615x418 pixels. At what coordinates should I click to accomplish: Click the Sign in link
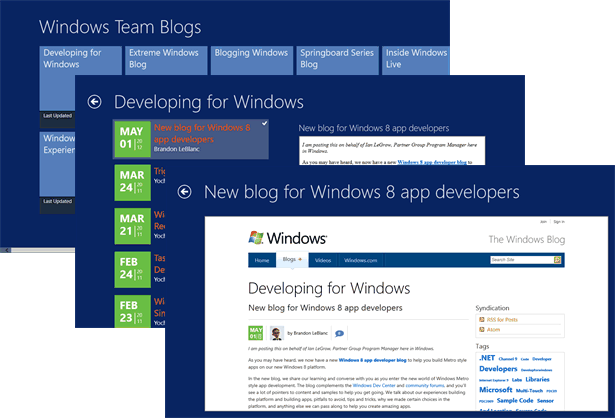coord(559,222)
